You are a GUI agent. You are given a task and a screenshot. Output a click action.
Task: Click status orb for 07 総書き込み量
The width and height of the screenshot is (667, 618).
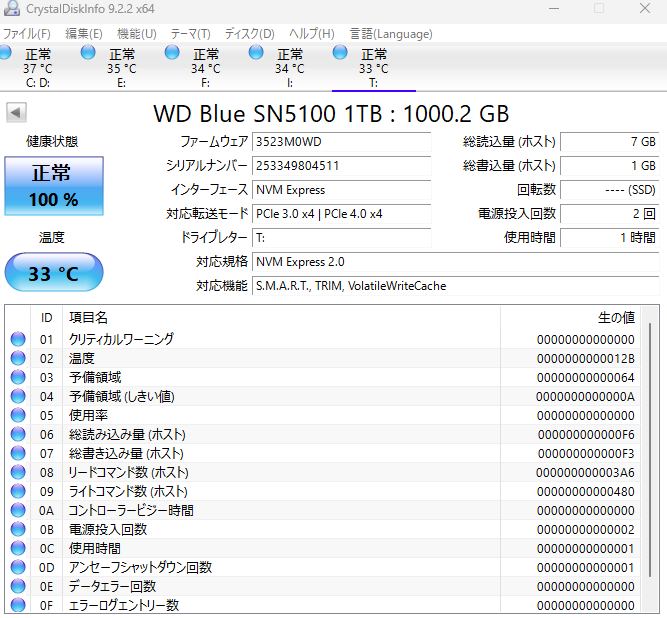tap(18, 453)
